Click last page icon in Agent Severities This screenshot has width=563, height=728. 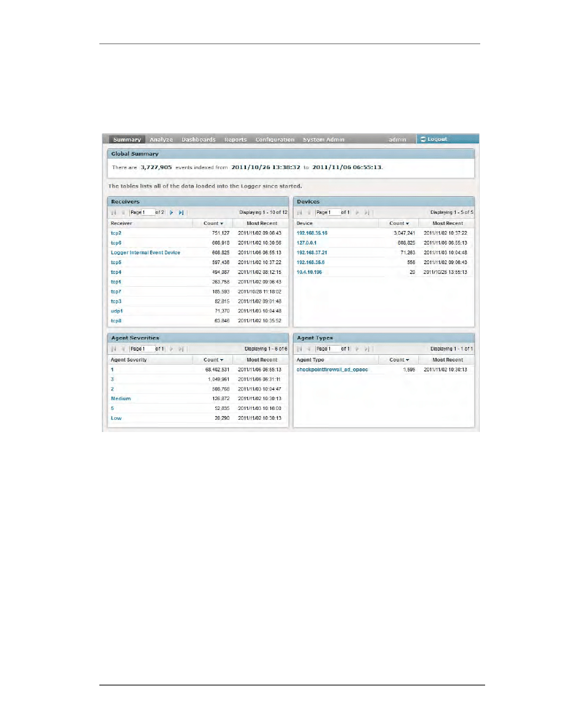[x=181, y=349]
